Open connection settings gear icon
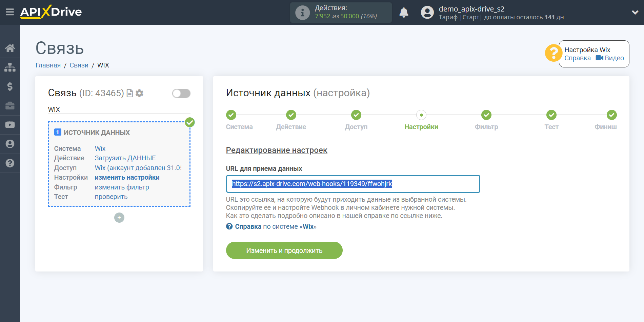 139,93
